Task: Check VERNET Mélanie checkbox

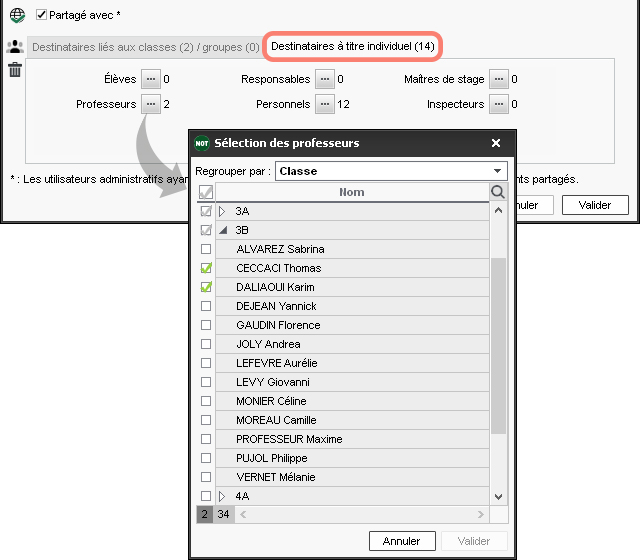Action: point(206,477)
